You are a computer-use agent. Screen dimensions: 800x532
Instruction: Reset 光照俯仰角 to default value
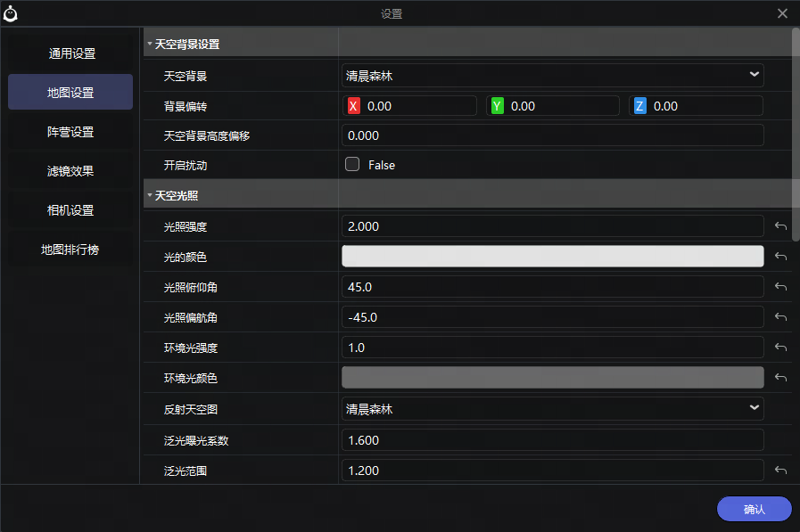click(x=780, y=287)
